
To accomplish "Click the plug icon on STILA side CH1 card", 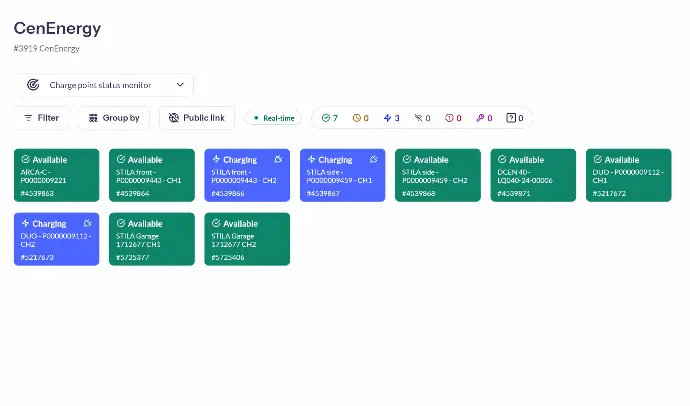I will pos(373,159).
